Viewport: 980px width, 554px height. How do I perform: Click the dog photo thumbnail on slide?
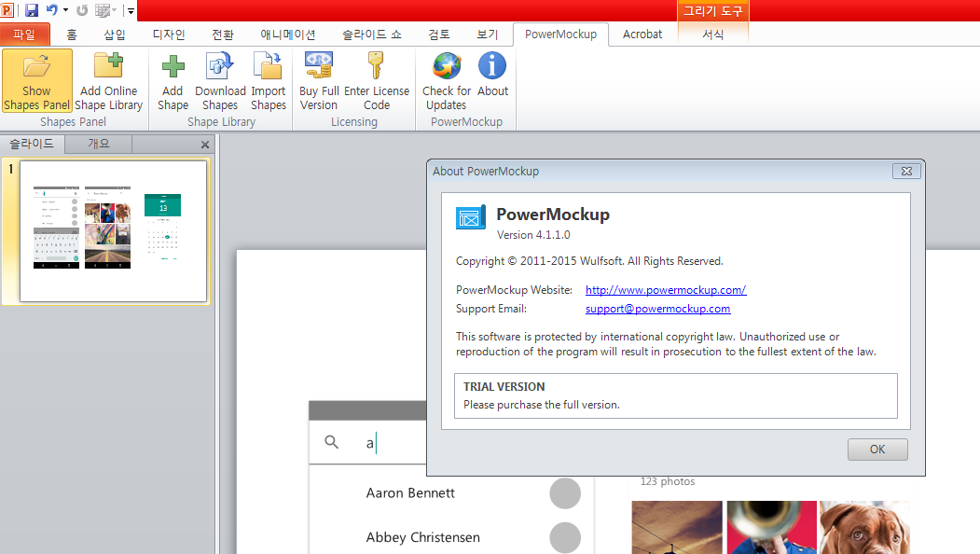[864, 527]
